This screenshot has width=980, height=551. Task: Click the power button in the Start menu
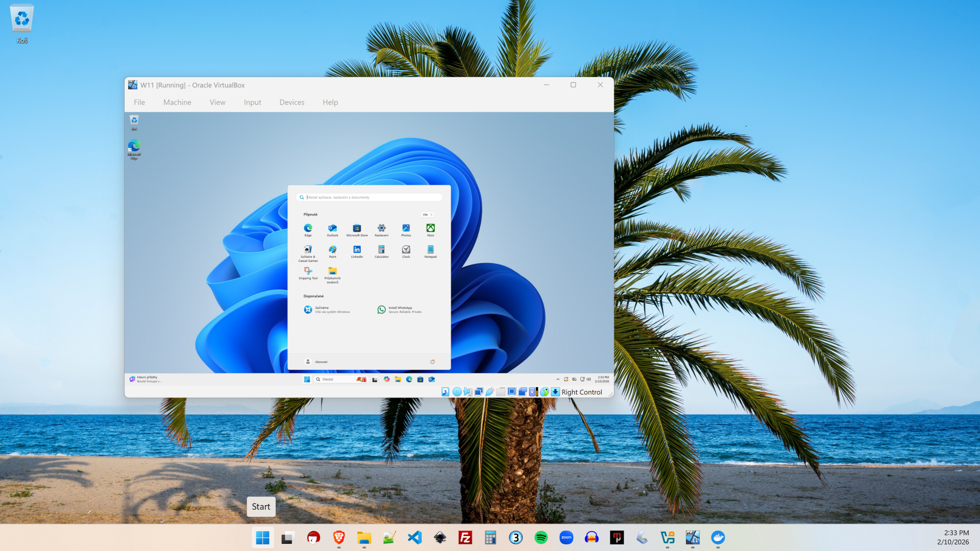432,361
